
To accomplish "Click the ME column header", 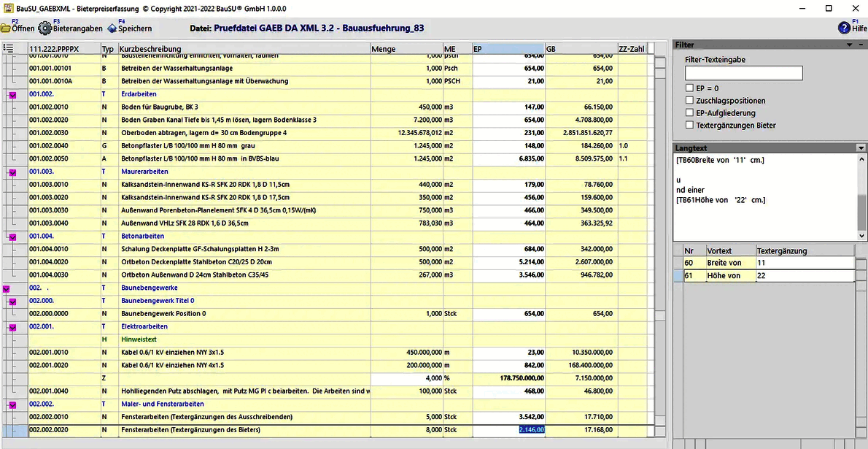I will (x=458, y=49).
